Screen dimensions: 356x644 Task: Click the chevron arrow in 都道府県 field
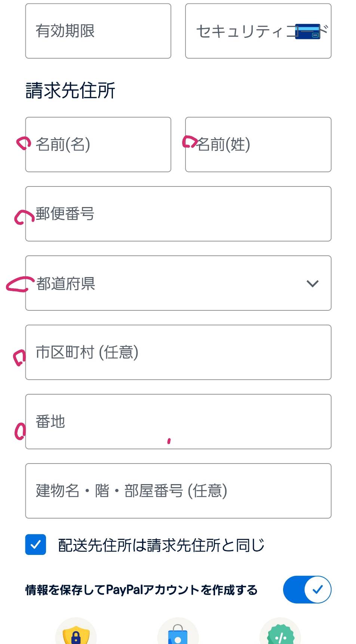click(312, 283)
